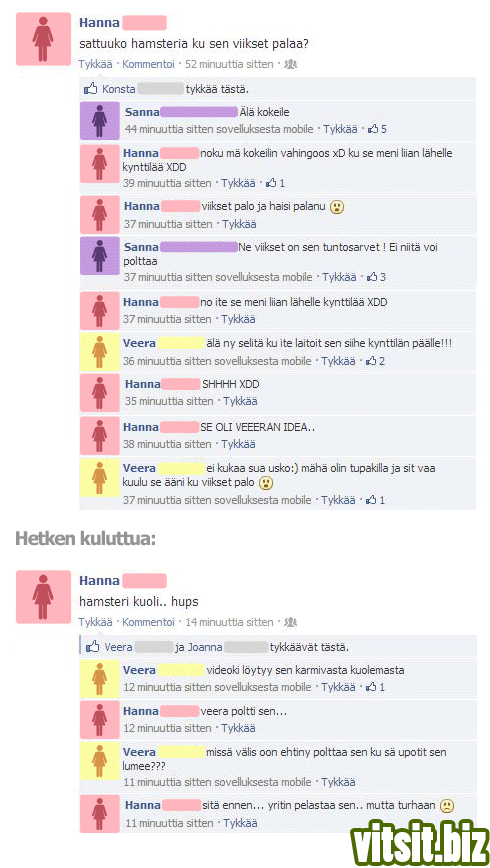This screenshot has width=490, height=868.
Task: Click Kommentoi under the first hamster post
Action: pyautogui.click(x=148, y=64)
